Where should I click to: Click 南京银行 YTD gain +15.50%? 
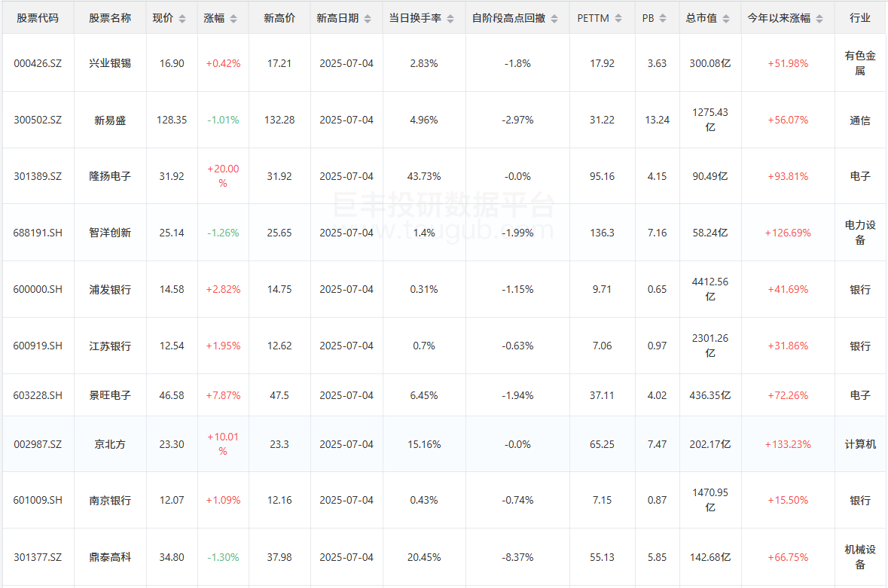click(788, 500)
